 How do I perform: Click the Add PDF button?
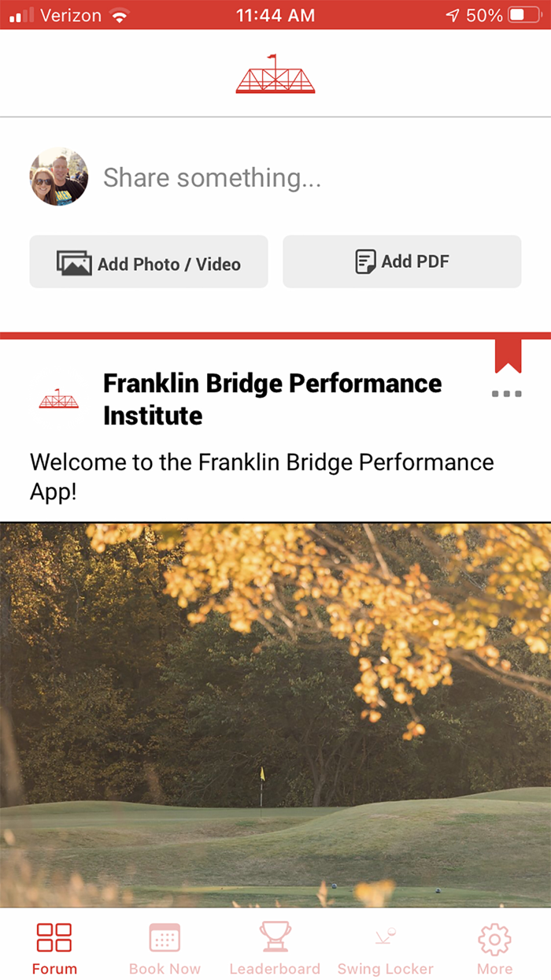tap(401, 260)
